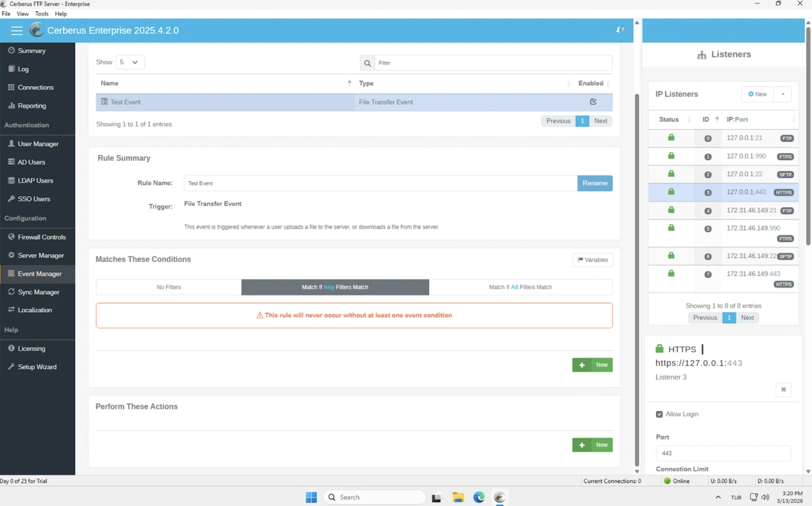Close the HTTPS listener details panel
The width and height of the screenshot is (812, 506).
tap(784, 390)
